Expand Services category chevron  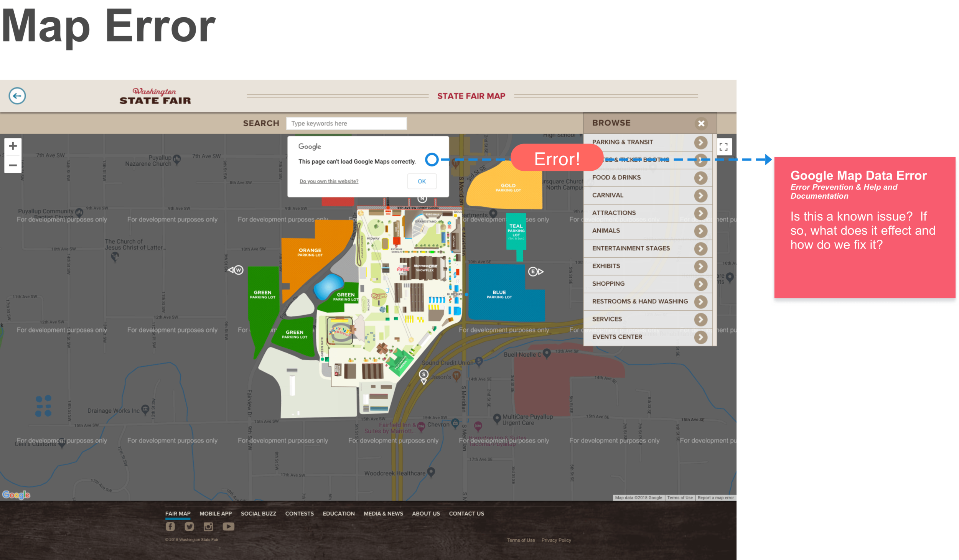click(x=701, y=320)
